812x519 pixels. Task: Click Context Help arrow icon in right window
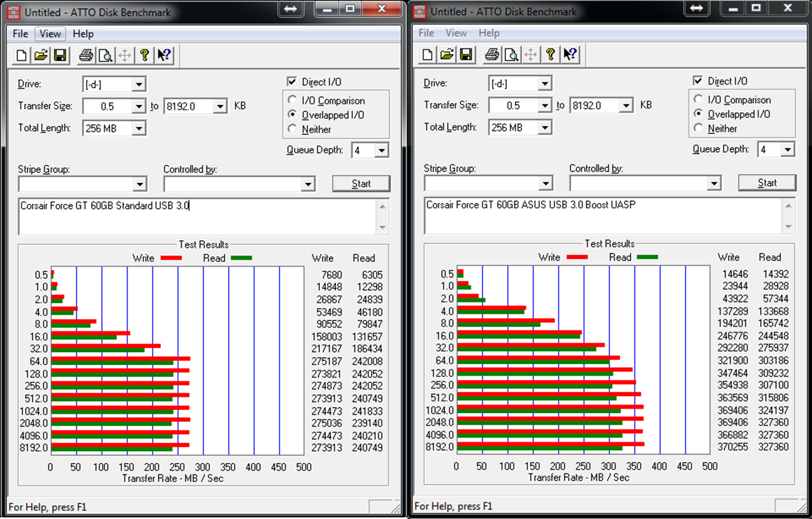[570, 54]
